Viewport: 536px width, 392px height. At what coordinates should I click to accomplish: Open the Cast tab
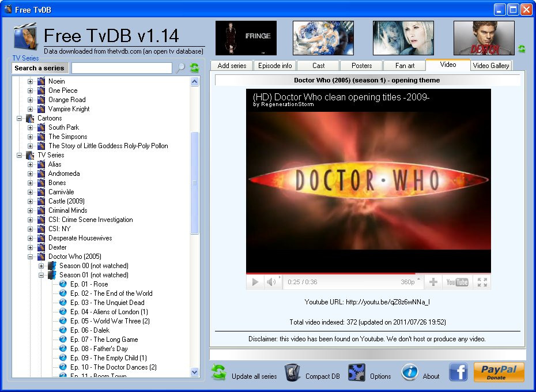[318, 65]
